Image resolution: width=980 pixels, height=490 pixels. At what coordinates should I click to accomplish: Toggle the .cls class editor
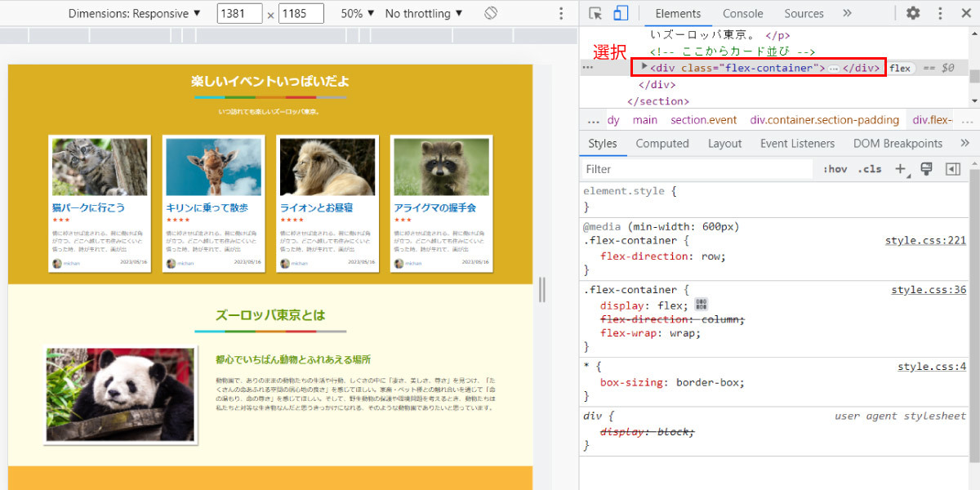(869, 169)
